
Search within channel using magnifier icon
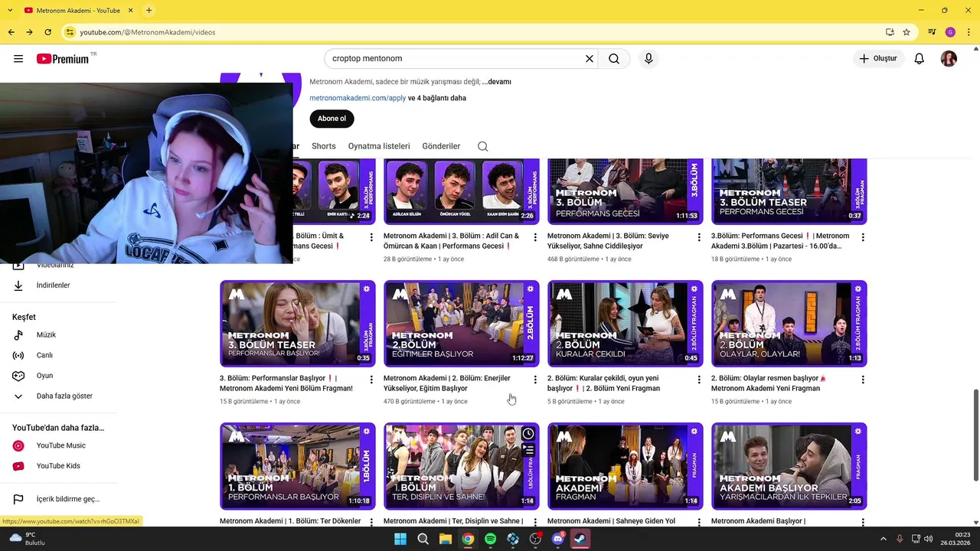coord(483,146)
